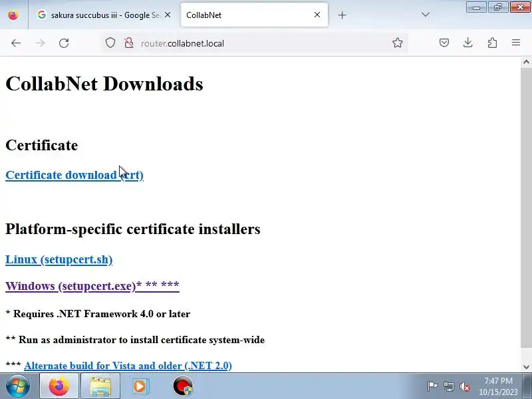The height and width of the screenshot is (399, 532).
Task: Click the router.collabnet.local address bar
Action: [255, 43]
